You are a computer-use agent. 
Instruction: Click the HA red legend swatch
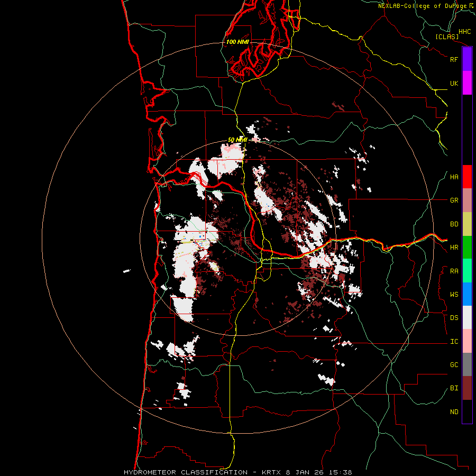tap(467, 177)
